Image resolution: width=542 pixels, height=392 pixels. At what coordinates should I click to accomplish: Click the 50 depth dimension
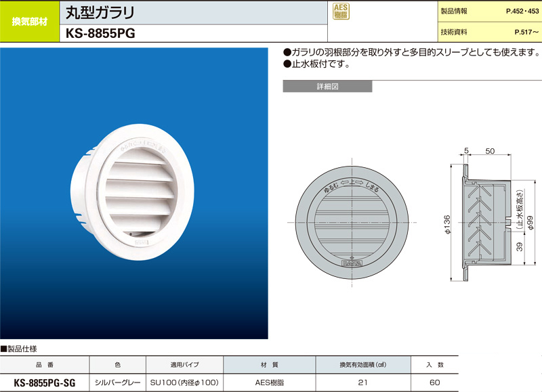coord(490,151)
